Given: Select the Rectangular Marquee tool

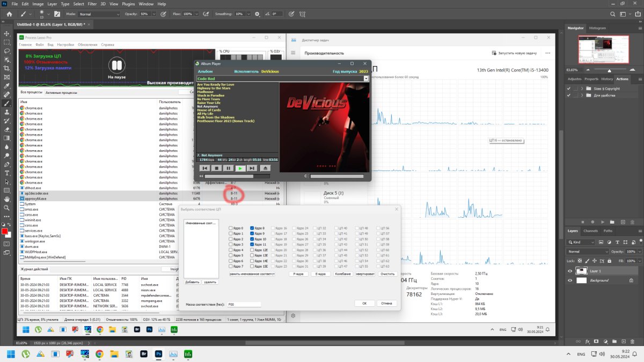Looking at the screenshot, I should tap(7, 42).
